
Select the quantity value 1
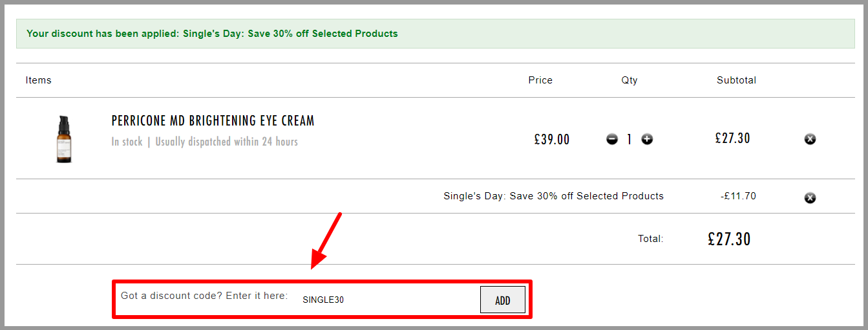(629, 139)
